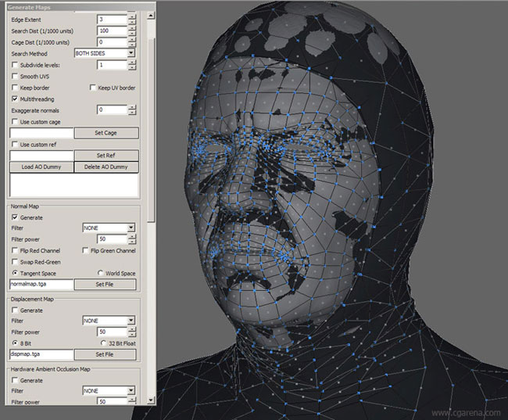Click Set File for normalmap.tga
The height and width of the screenshot is (420, 508).
point(105,285)
